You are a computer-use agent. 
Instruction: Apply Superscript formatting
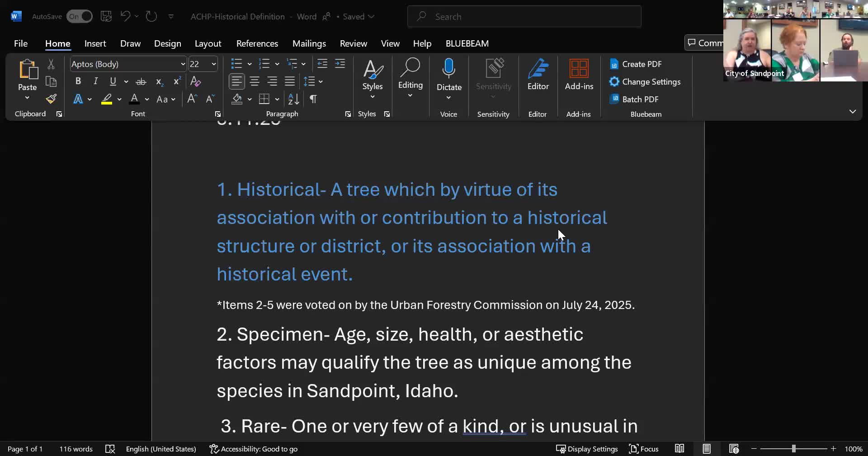(x=177, y=82)
